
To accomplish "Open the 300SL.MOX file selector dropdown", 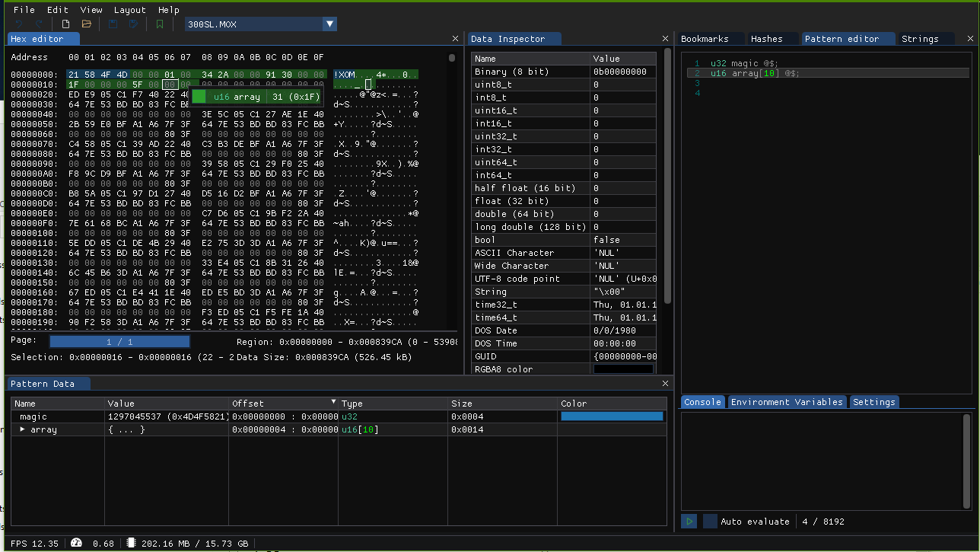I will point(329,24).
